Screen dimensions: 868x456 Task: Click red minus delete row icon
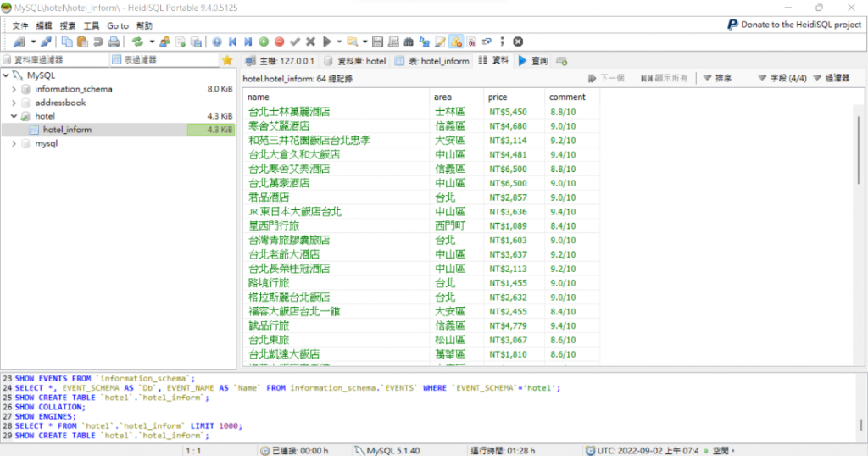tap(279, 42)
